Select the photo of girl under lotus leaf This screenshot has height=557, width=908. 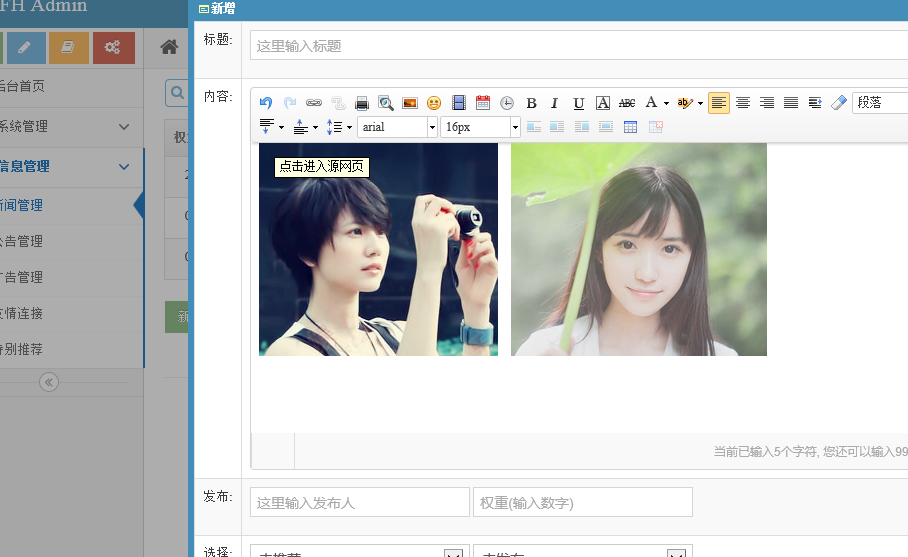(x=639, y=250)
